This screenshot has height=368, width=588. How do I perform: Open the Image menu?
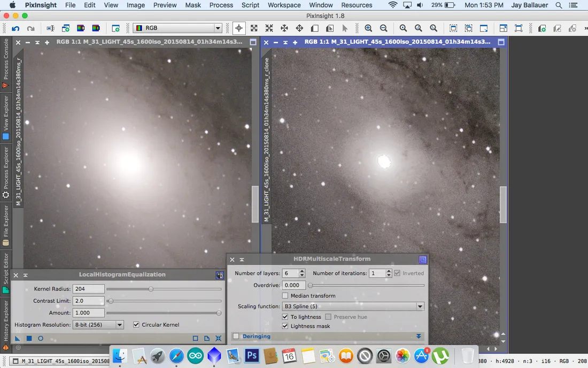[135, 5]
